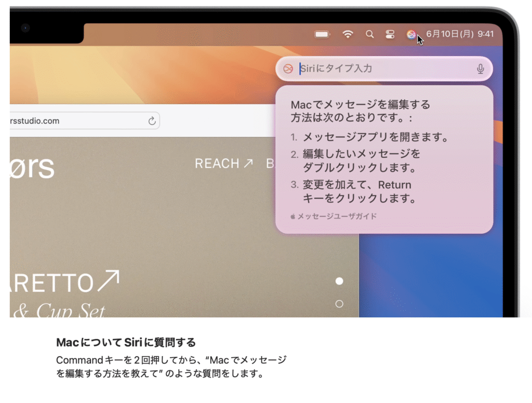The width and height of the screenshot is (532, 403).
Task: Click the battery status icon in menu bar
Action: pyautogui.click(x=322, y=34)
